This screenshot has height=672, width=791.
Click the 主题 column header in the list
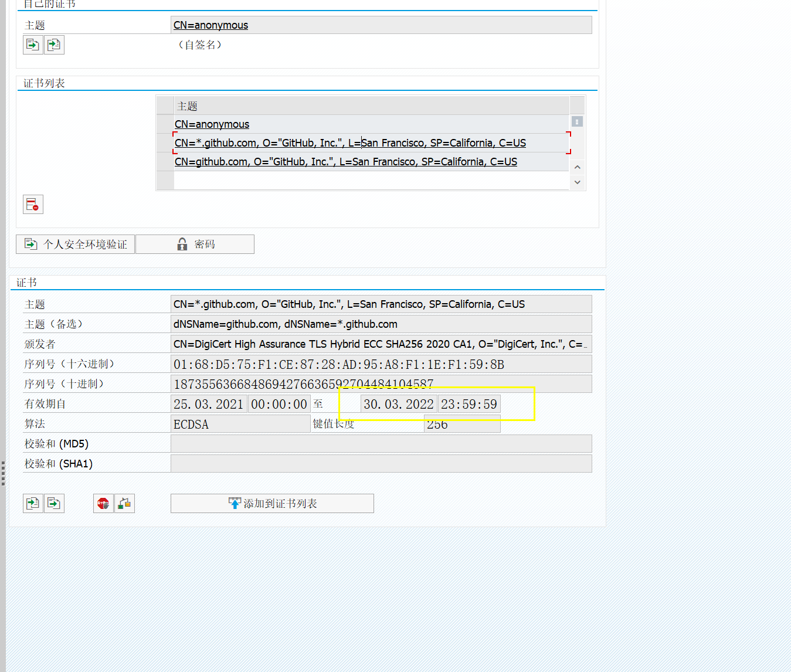(186, 106)
